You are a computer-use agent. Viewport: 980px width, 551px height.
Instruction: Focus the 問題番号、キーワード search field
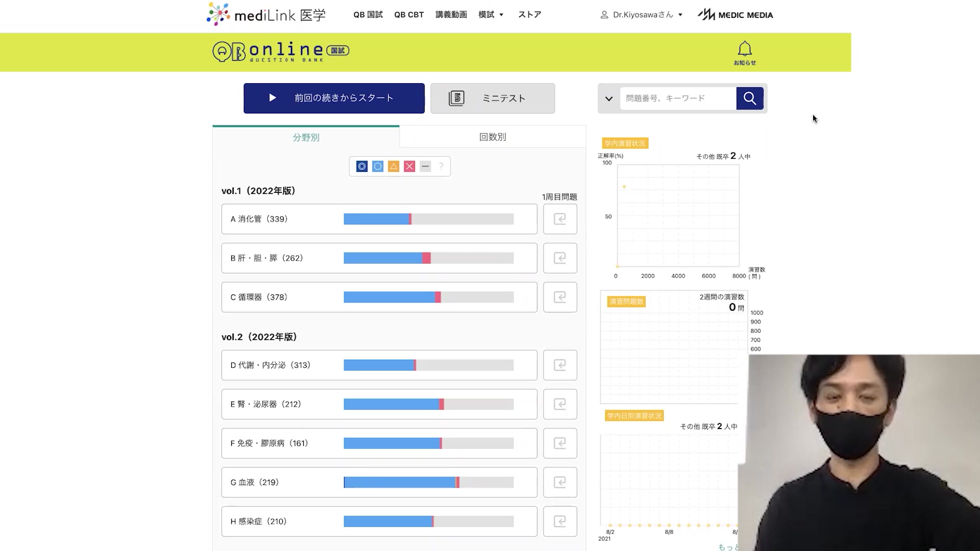pos(677,98)
